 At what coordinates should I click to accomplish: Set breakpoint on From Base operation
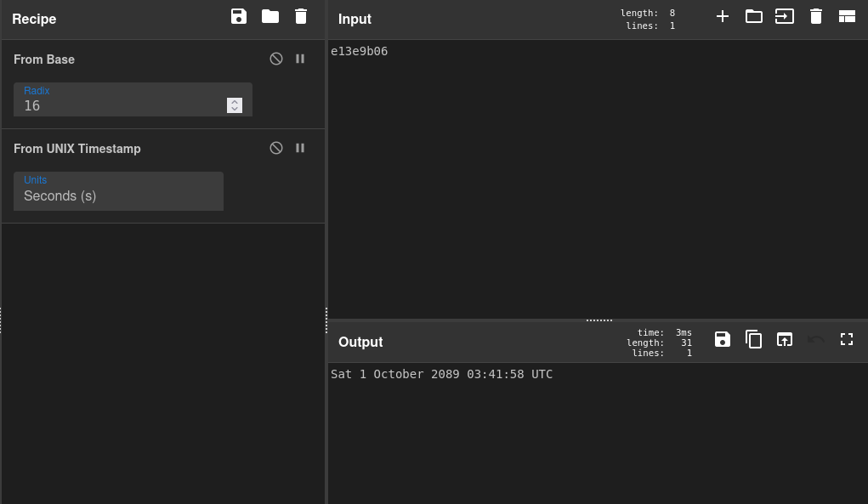[300, 59]
